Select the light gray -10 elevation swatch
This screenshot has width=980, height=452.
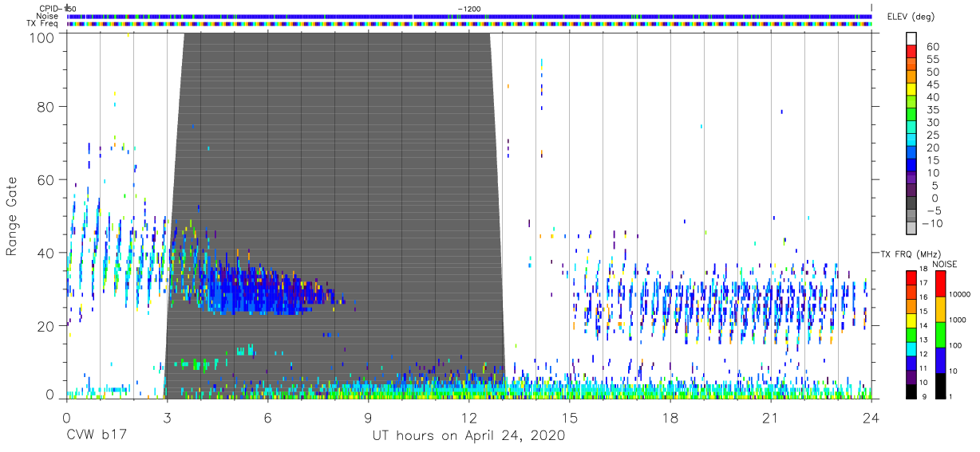911,230
